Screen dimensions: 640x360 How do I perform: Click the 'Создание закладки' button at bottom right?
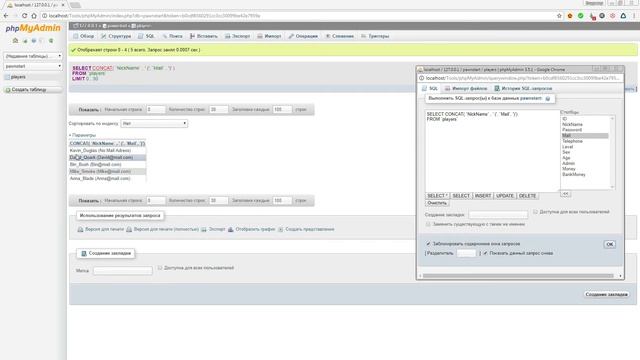tap(607, 294)
